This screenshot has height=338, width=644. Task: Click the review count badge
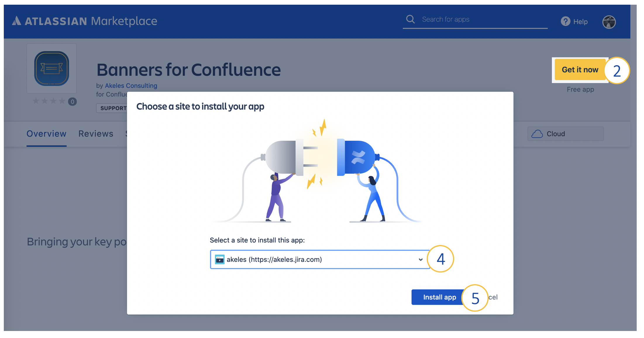[72, 102]
